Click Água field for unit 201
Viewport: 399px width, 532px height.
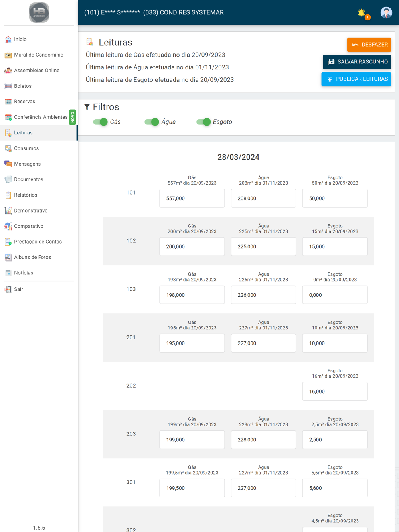click(263, 343)
